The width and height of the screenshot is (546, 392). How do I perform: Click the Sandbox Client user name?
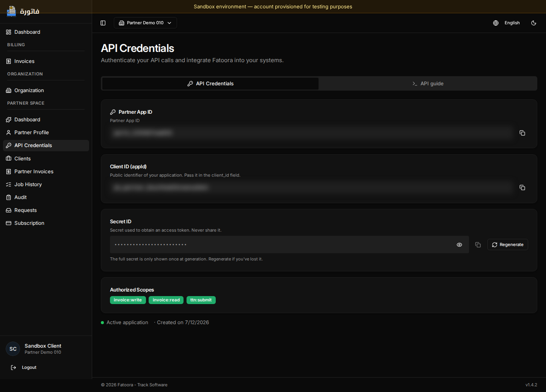point(43,346)
